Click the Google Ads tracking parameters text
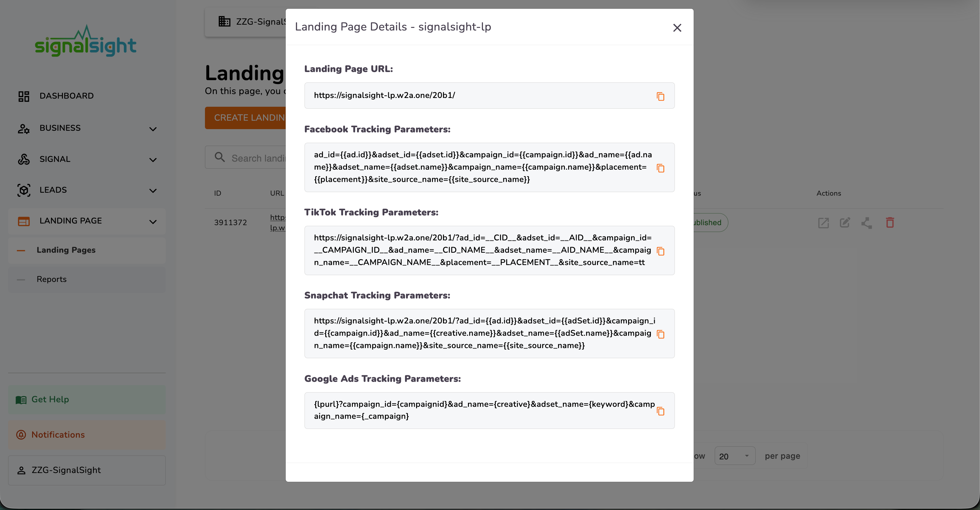The height and width of the screenshot is (510, 980). click(x=484, y=410)
